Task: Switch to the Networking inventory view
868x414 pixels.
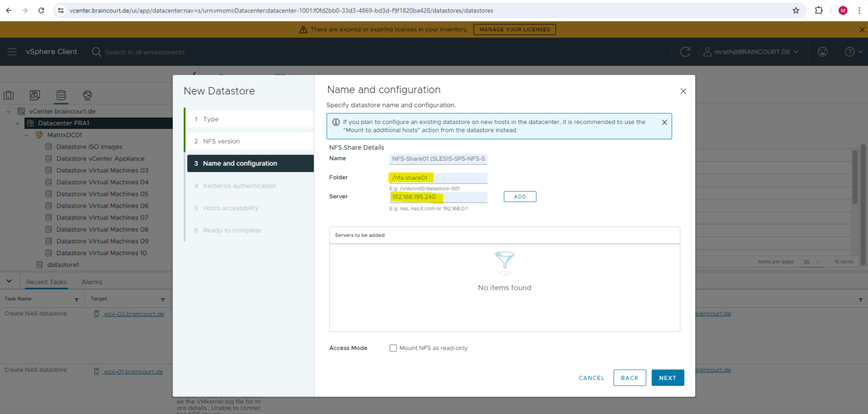Action: point(86,95)
